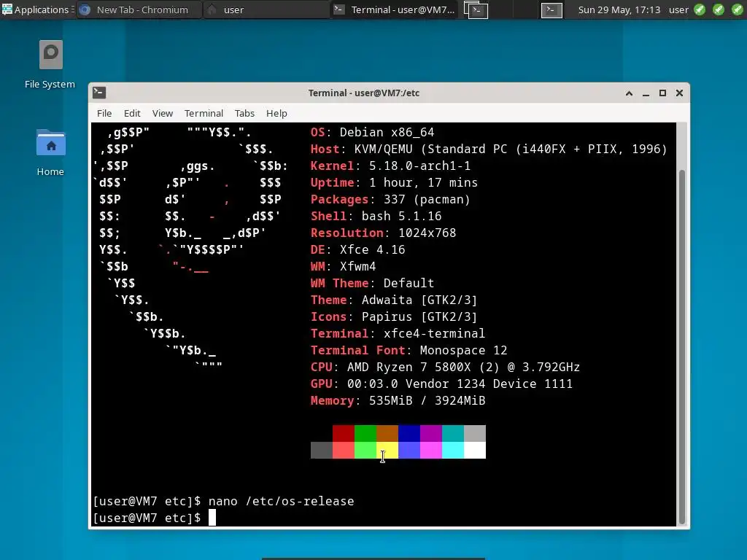
Task: Click the 'Shell: bash 5.1.16' line
Action: pos(376,216)
